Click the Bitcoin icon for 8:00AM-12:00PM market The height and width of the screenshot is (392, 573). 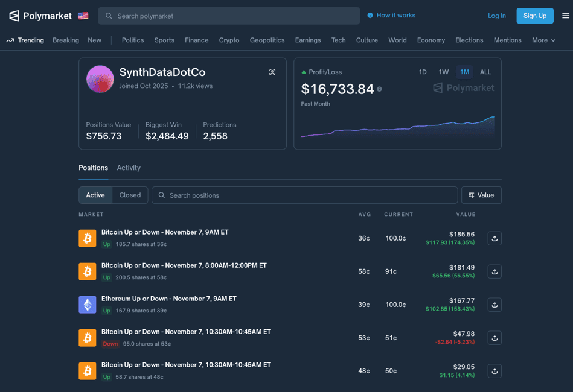(88, 271)
